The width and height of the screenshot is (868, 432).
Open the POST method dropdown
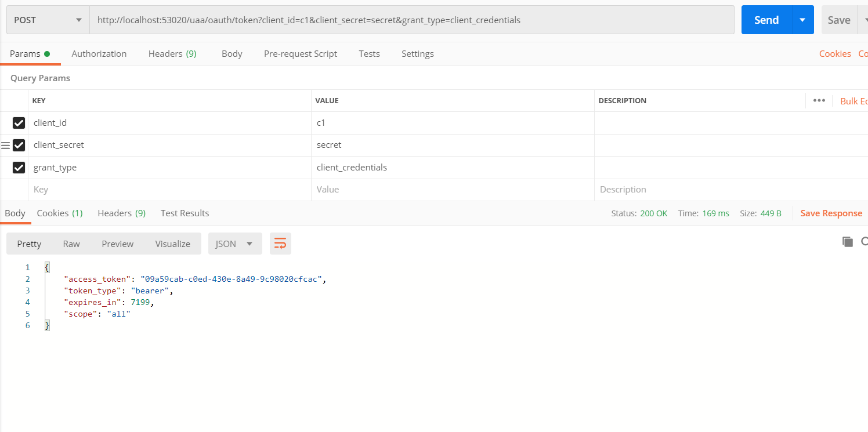(48, 20)
